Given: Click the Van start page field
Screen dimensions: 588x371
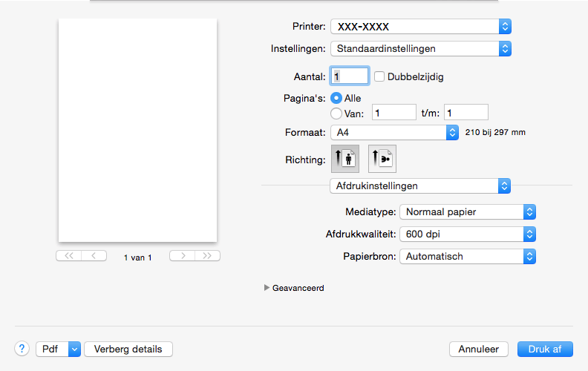Looking at the screenshot, I should [x=393, y=113].
